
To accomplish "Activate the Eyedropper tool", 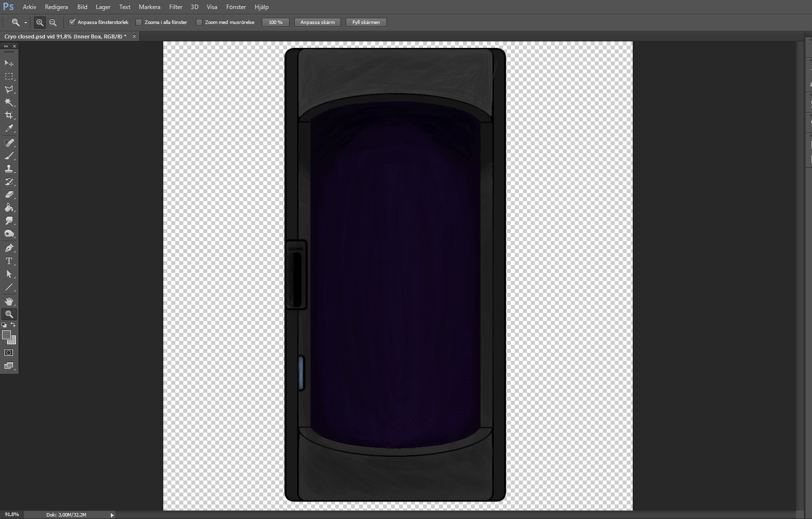I will click(x=9, y=129).
